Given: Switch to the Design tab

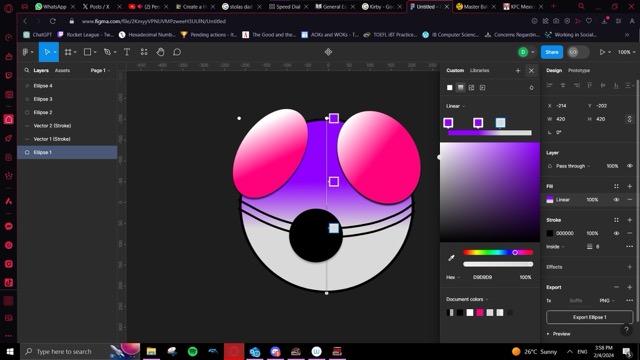Looking at the screenshot, I should [x=554, y=70].
